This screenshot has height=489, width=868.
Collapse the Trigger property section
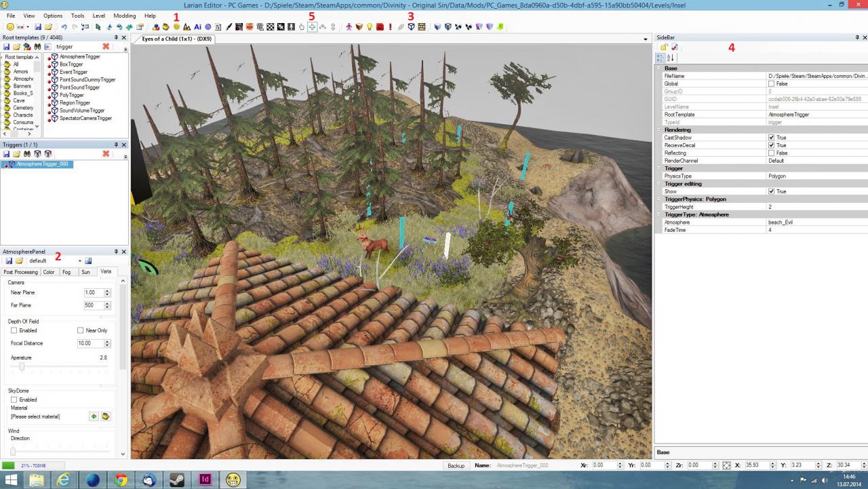tap(658, 168)
